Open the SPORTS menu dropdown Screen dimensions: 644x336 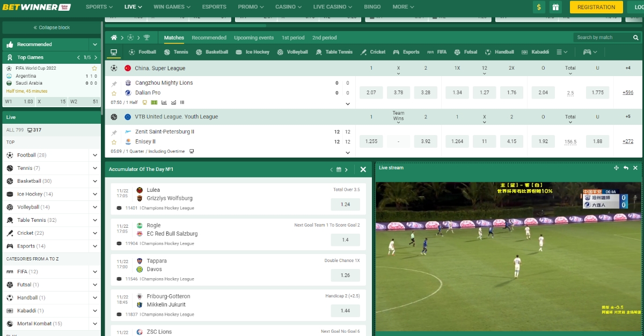(99, 7)
